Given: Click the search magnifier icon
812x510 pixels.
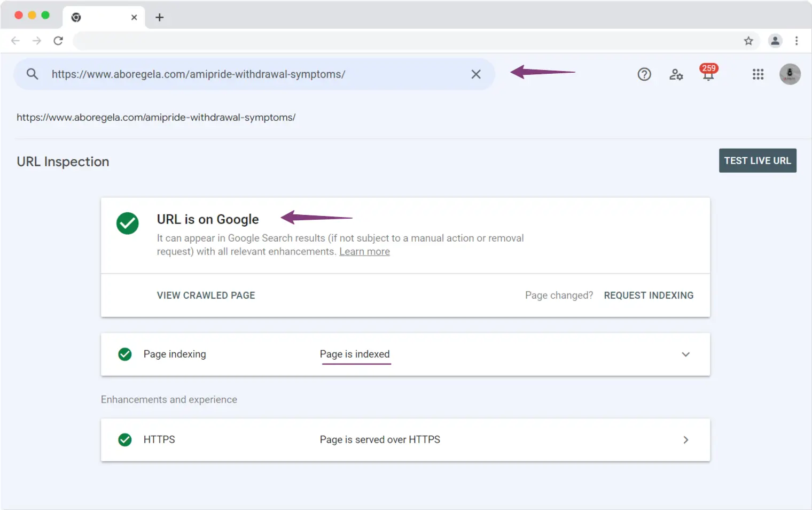Looking at the screenshot, I should [x=32, y=74].
